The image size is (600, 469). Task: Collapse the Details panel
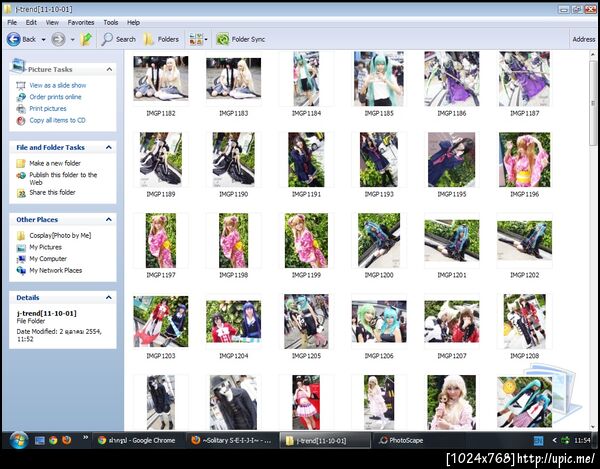tap(109, 297)
